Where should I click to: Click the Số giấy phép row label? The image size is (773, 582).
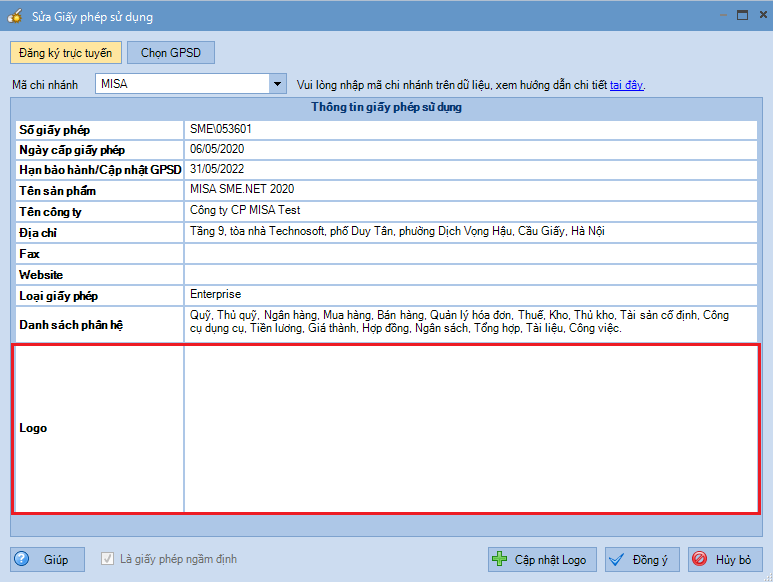pyautogui.click(x=55, y=130)
